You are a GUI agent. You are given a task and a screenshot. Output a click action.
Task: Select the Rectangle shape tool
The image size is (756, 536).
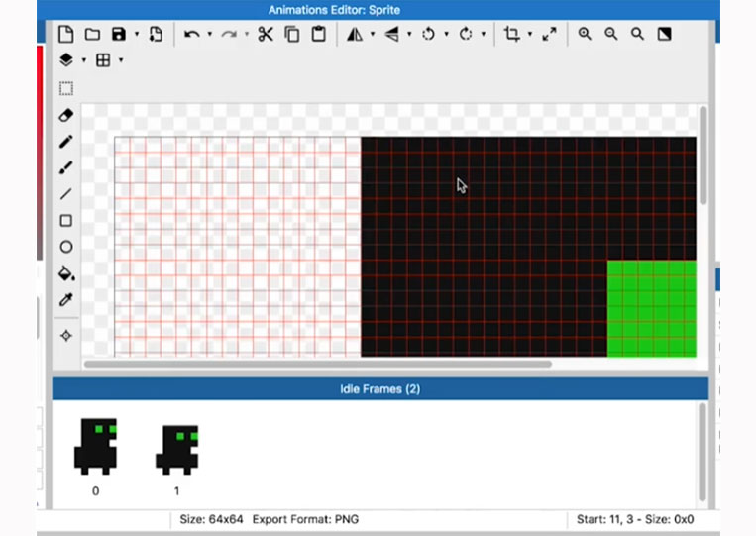(x=66, y=220)
